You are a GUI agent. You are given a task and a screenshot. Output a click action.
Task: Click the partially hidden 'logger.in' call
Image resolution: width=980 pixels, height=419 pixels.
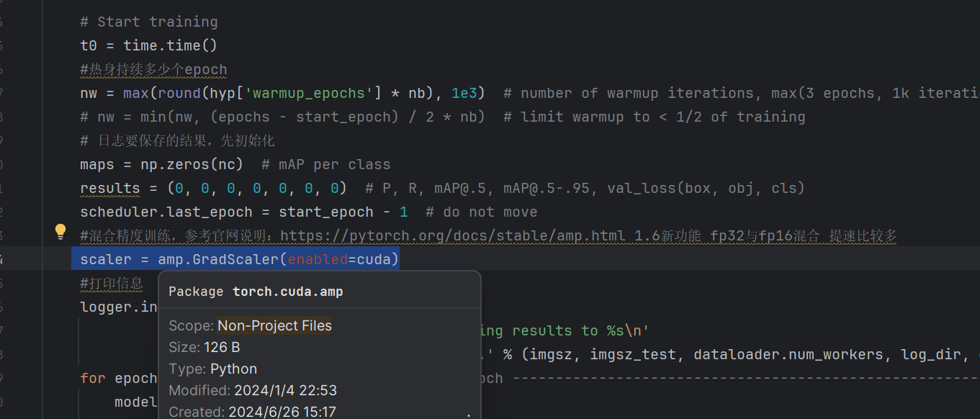click(119, 307)
